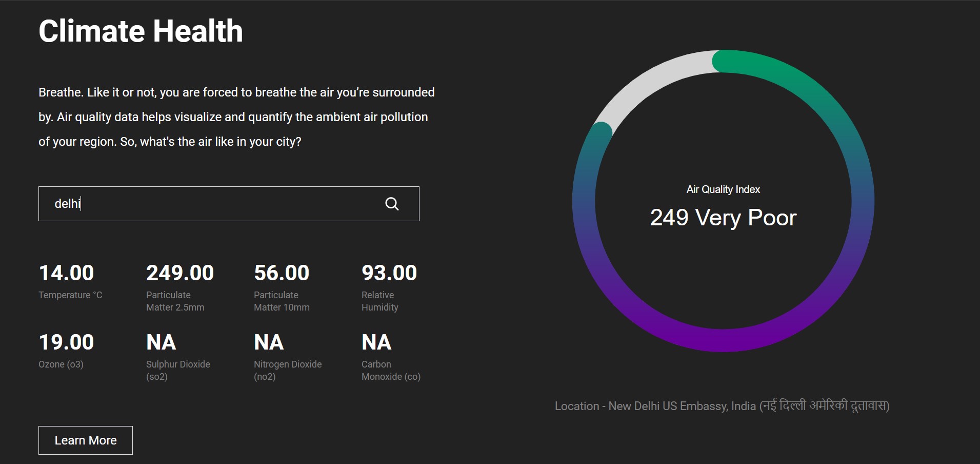Click inside the city search input field
Image resolution: width=980 pixels, height=464 pixels.
point(205,203)
